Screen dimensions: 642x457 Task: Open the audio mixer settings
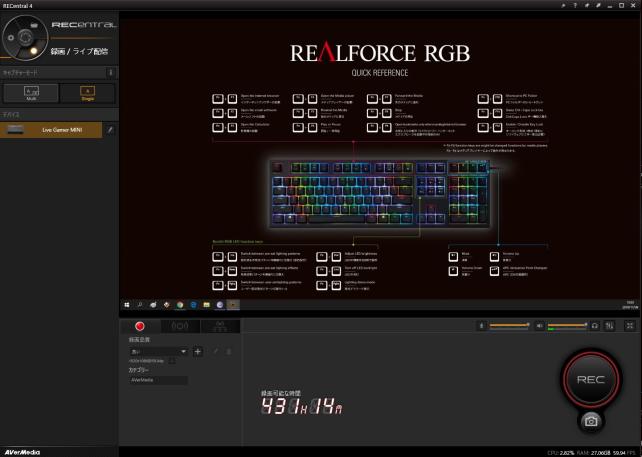tap(610, 326)
